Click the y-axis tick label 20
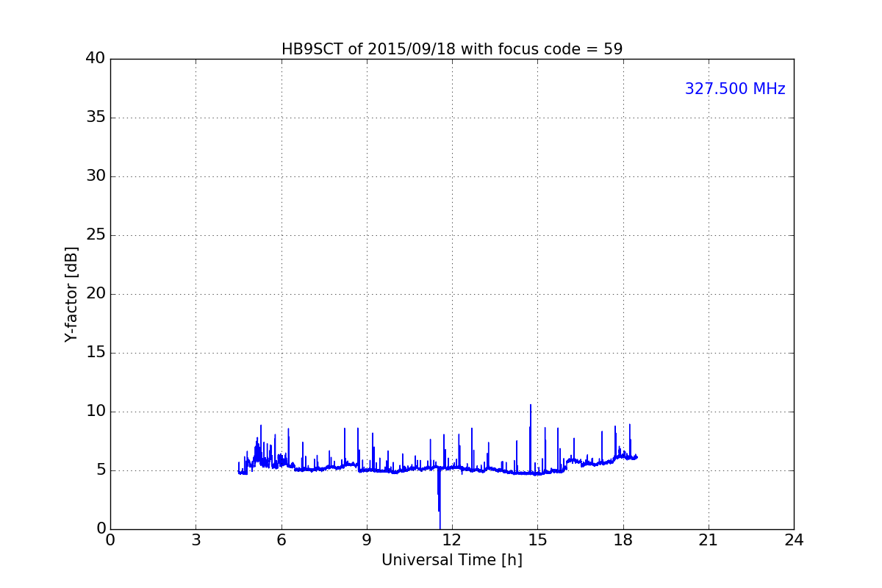882x588 pixels. tap(96, 293)
